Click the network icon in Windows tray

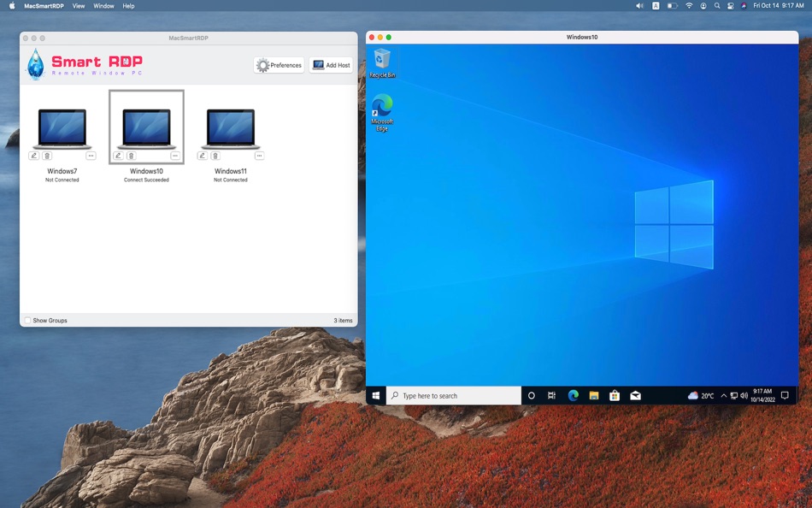click(x=734, y=395)
